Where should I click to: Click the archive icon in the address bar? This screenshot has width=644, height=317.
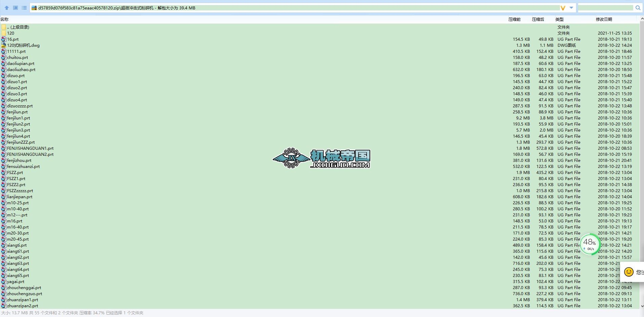tap(34, 8)
